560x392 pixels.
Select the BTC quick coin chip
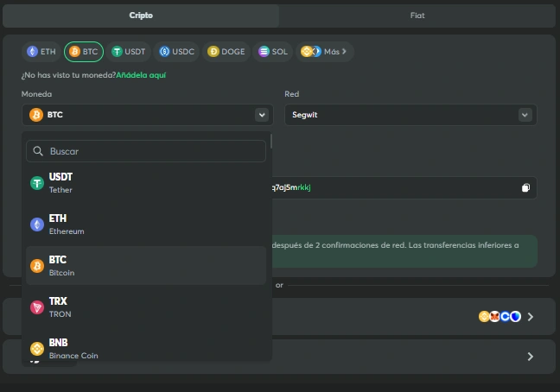84,52
